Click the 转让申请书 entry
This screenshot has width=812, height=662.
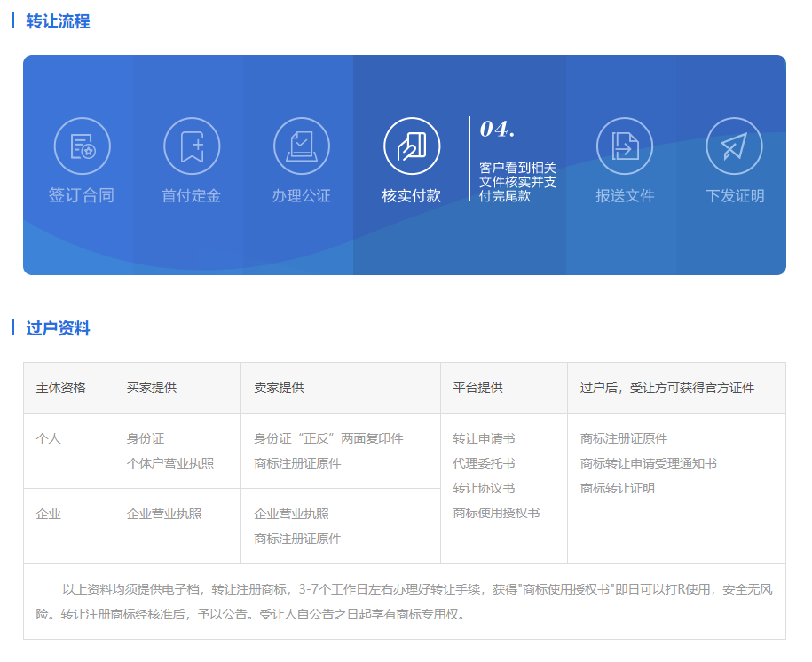coord(485,438)
